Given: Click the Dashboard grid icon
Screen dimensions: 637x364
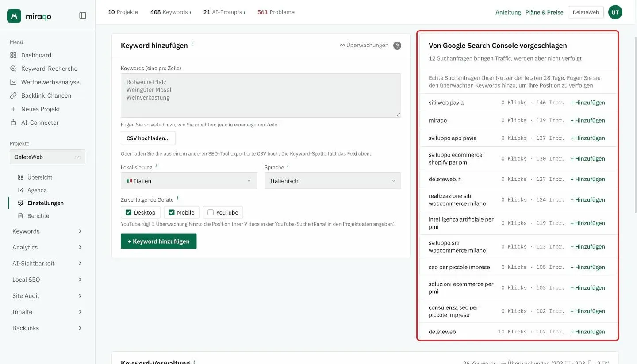Looking at the screenshot, I should [13, 55].
